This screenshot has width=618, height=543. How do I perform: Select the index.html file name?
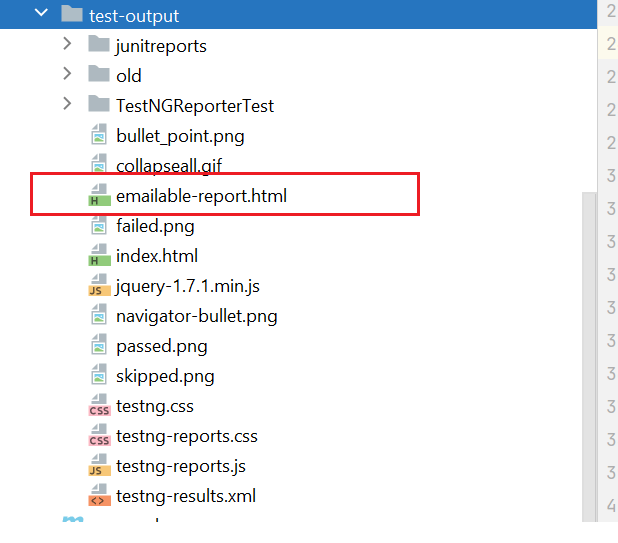(x=157, y=256)
